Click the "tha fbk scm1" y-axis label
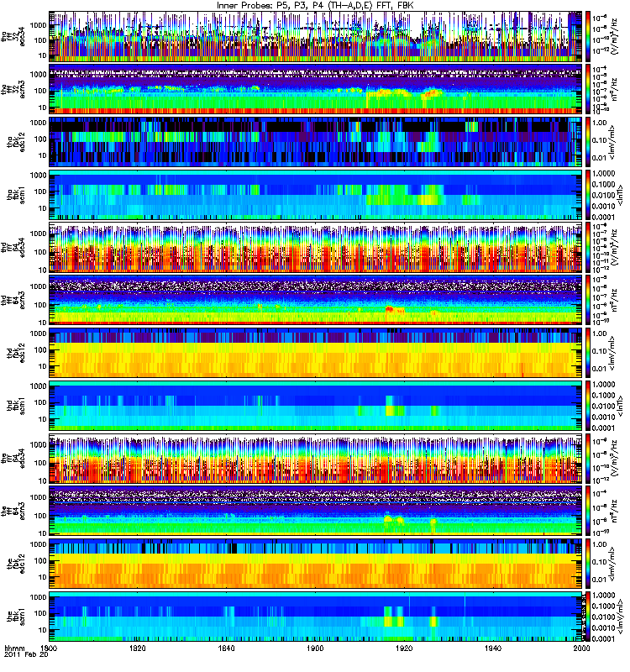630x672 pixels. [16, 195]
